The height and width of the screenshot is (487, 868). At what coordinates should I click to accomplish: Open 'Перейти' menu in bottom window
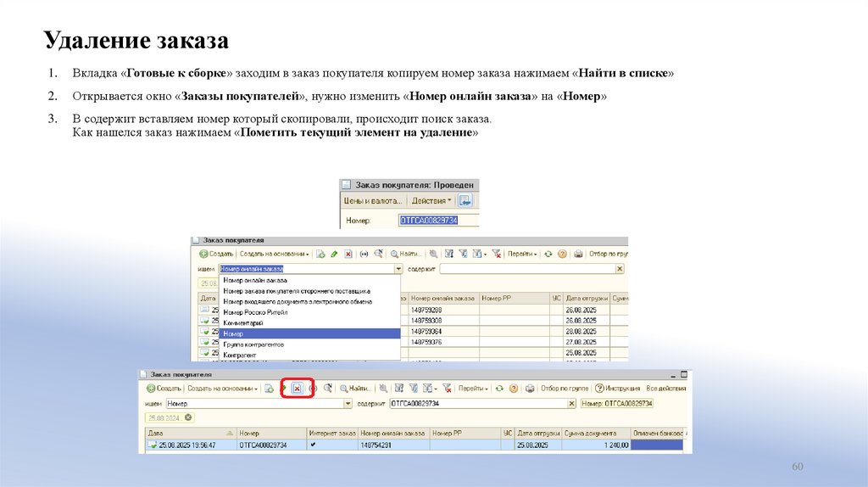click(473, 389)
